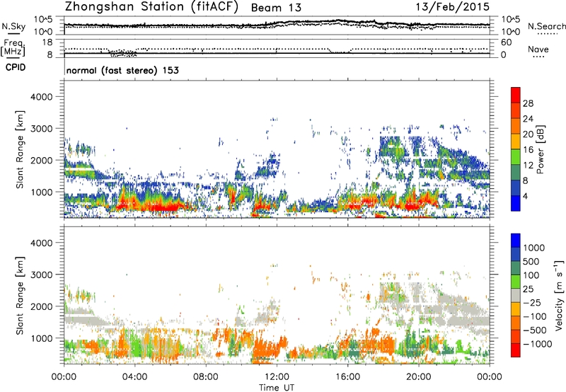Click the '18' tick on frequency axis
Screen dimensions: 566x392
pyautogui.click(x=47, y=42)
